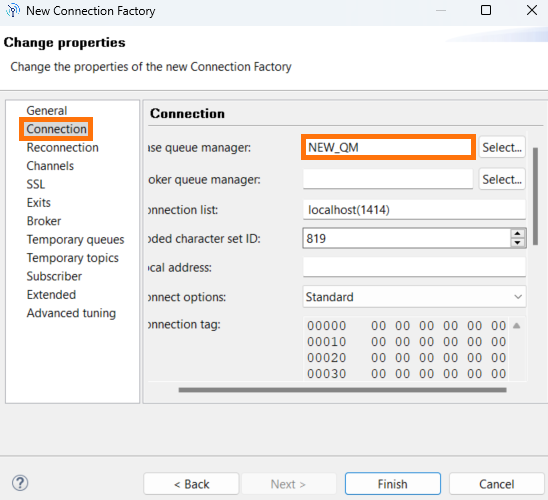Open the Temporary topics page
The image size is (548, 500).
(72, 258)
